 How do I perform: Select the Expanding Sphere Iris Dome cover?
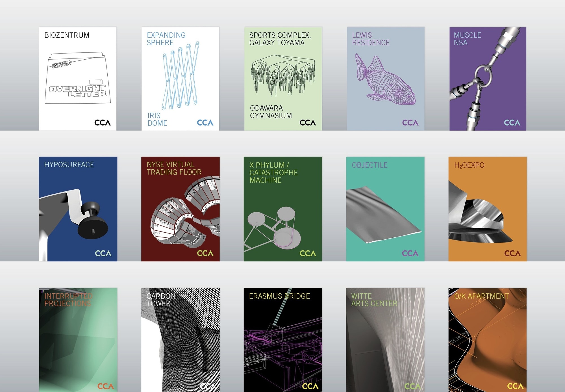pos(180,79)
